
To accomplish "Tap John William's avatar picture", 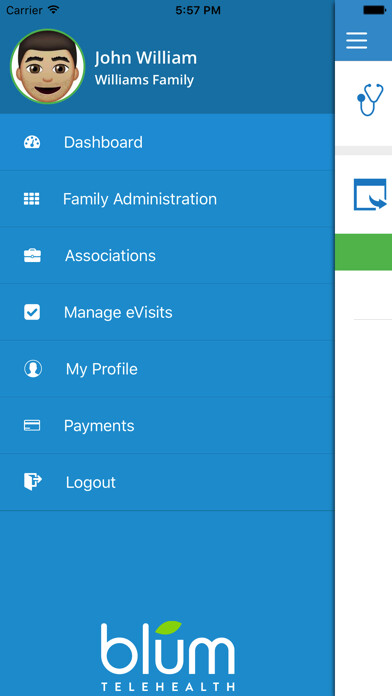I will tap(48, 67).
